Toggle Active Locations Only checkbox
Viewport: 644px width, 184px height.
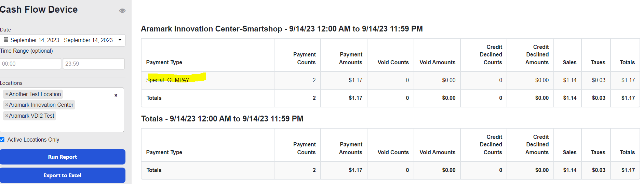point(2,140)
